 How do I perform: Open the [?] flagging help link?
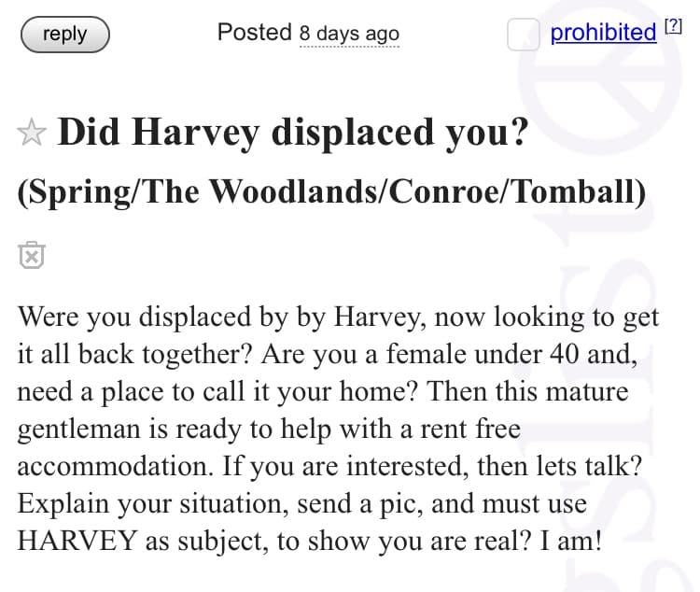(x=673, y=29)
